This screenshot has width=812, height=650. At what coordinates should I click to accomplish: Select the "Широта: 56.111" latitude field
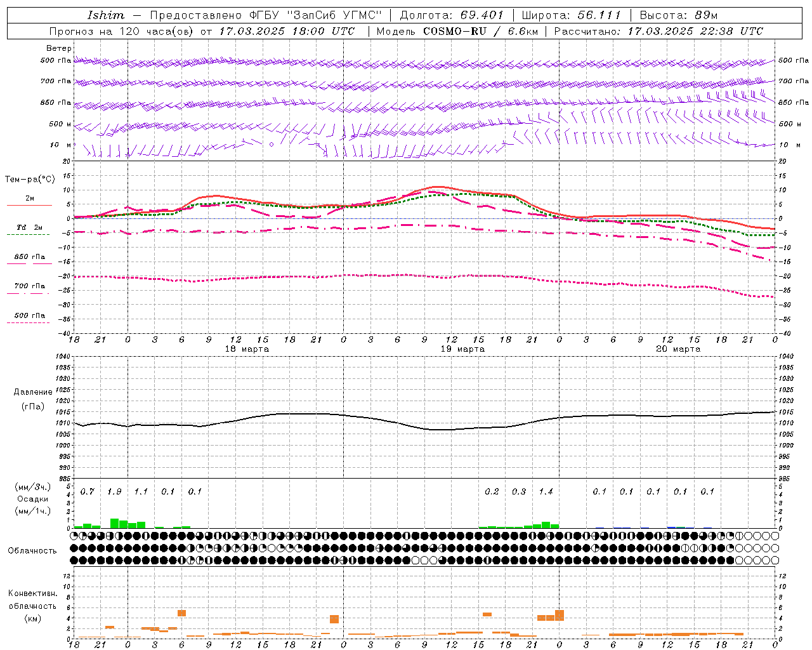click(x=571, y=15)
